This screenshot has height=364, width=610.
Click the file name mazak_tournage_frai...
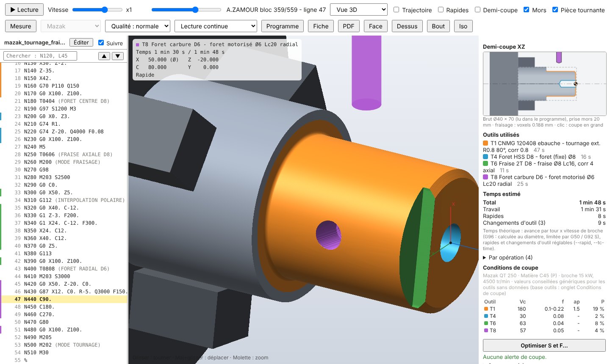pos(35,42)
